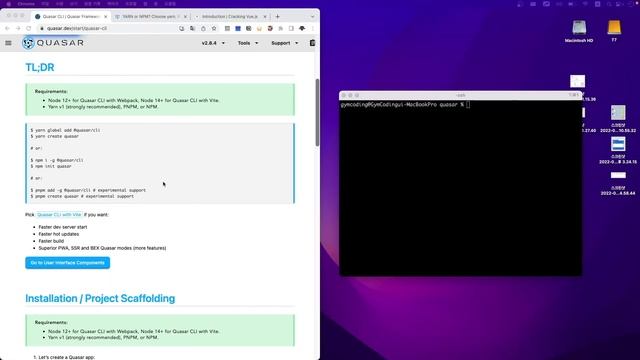This screenshot has width=640, height=360.
Task: Click the pnpm add -g @quasar/cli line
Action: 88,190
